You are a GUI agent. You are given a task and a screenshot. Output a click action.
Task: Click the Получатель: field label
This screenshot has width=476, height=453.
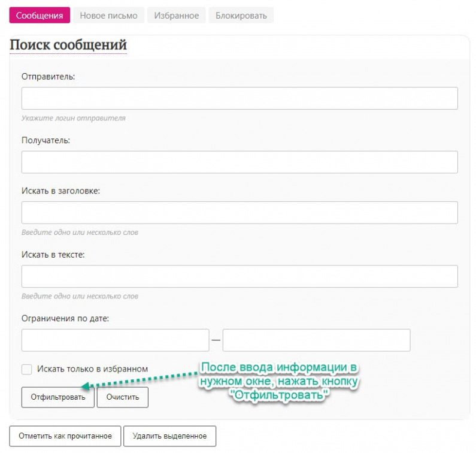click(x=46, y=140)
